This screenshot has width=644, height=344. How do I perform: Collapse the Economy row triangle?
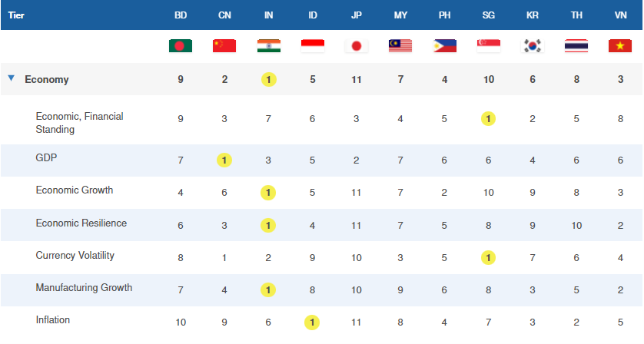[11, 78]
